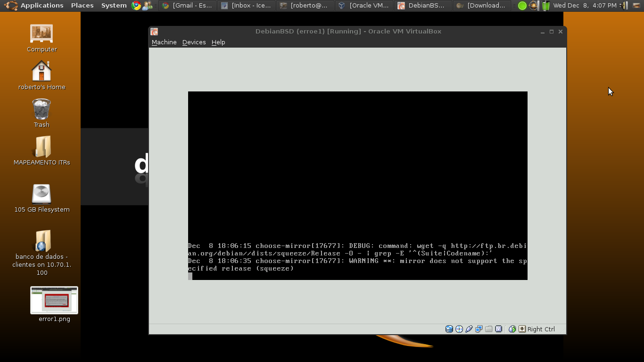Click the 'DEBUG: command: wget' console line
The width and height of the screenshot is (644, 362).
tap(357, 249)
